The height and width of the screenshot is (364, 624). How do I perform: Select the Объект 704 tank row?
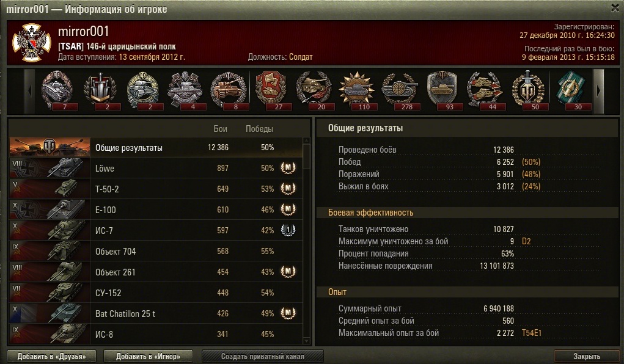tap(156, 251)
